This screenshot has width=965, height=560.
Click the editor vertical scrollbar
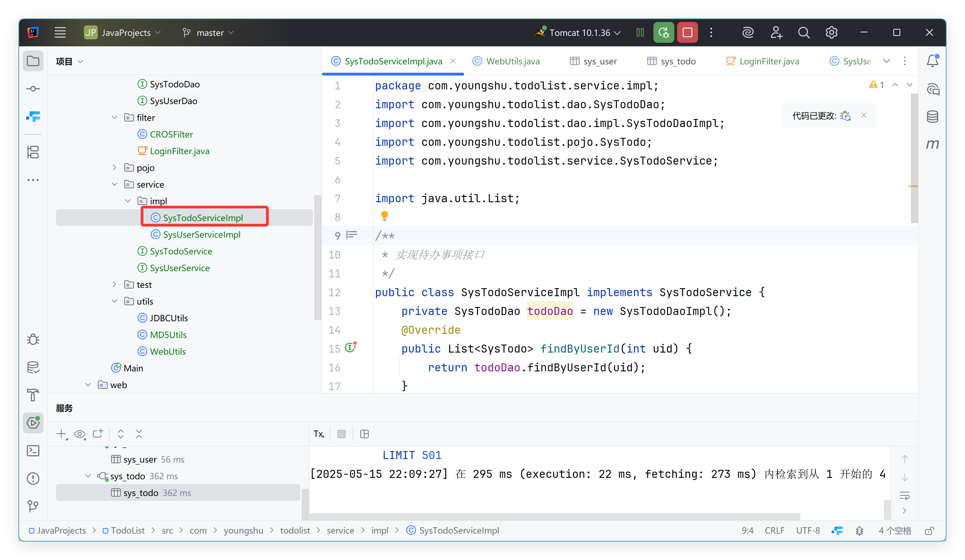(914, 158)
